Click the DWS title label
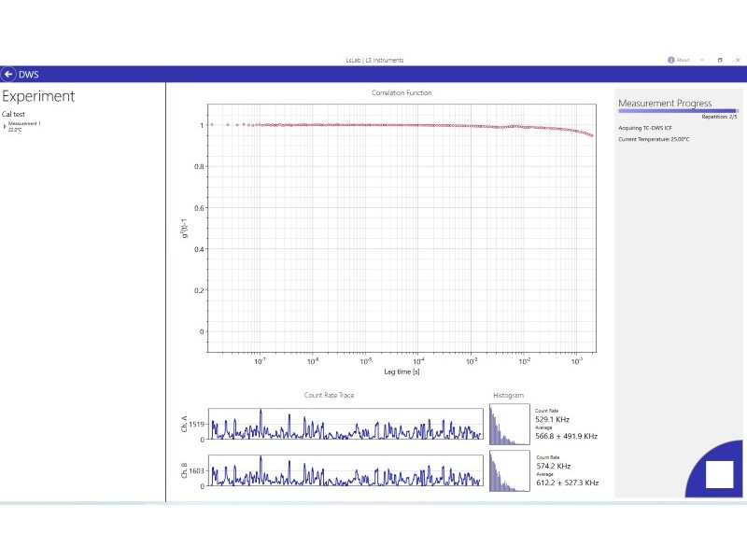Viewport: 747px width, 560px height. 29,75
